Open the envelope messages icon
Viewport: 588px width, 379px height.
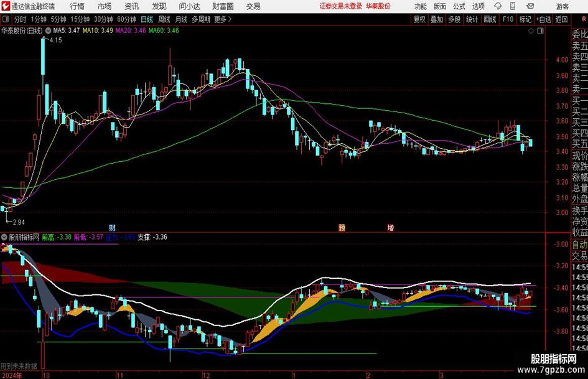click(x=530, y=6)
